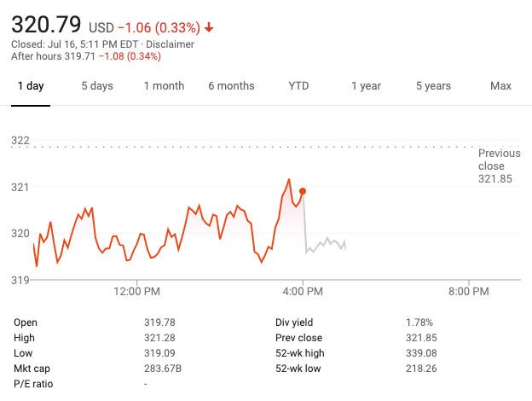Click the 320.79 price heading
This screenshot has width=532, height=401.
point(46,25)
